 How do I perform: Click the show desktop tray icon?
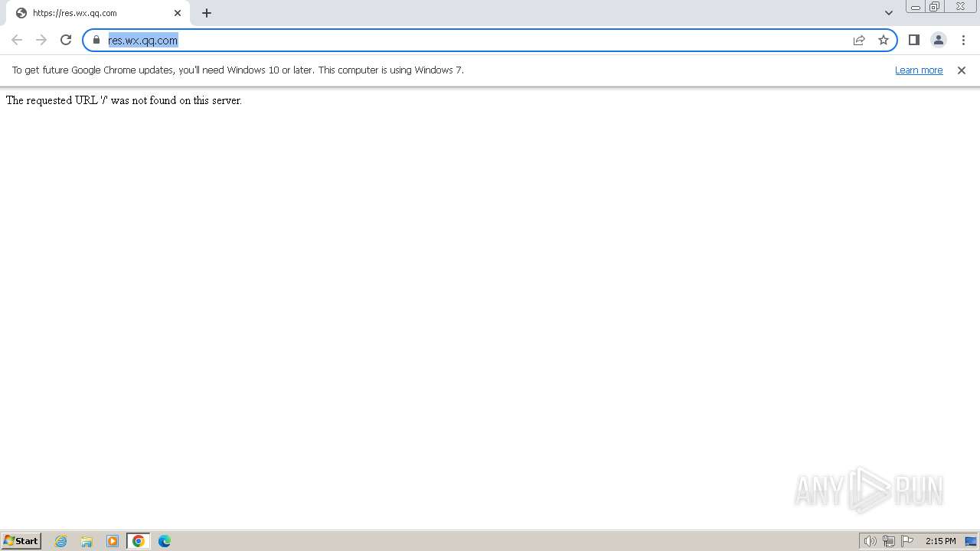click(x=971, y=541)
